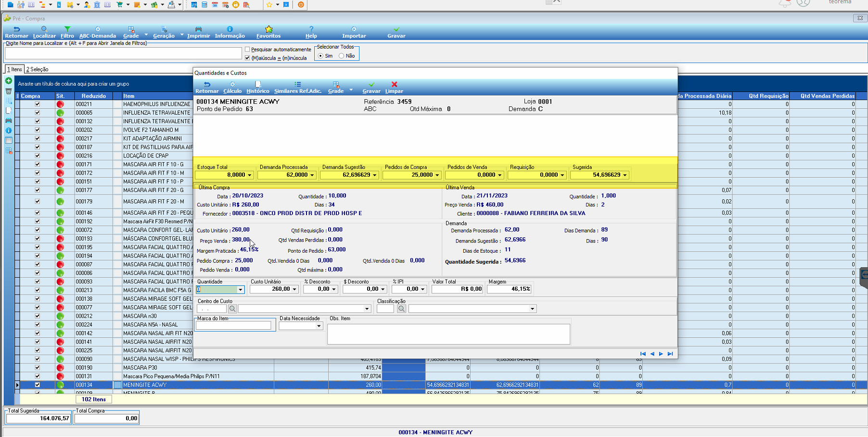The width and height of the screenshot is (868, 437).
Task: Enable Pesquisar automaticamente checkbox
Action: click(247, 50)
